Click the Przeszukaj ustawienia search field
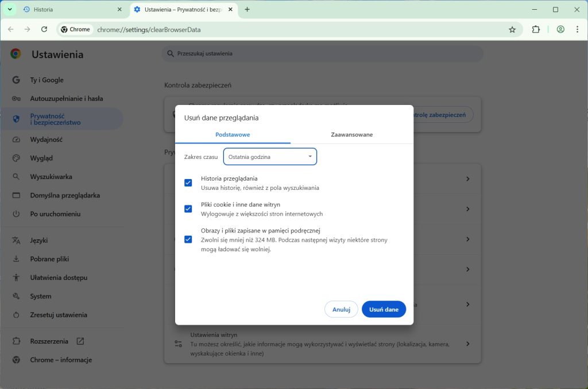This screenshot has height=389, width=588. pos(322,53)
